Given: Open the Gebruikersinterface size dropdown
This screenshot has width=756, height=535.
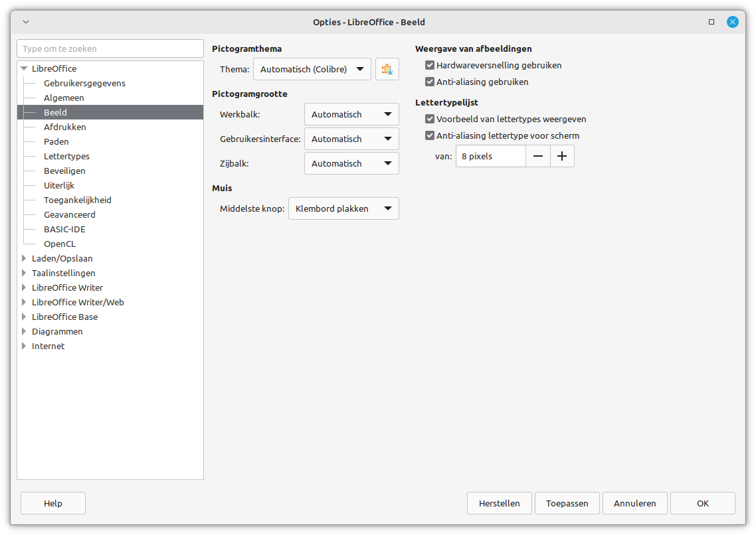Looking at the screenshot, I should 351,139.
